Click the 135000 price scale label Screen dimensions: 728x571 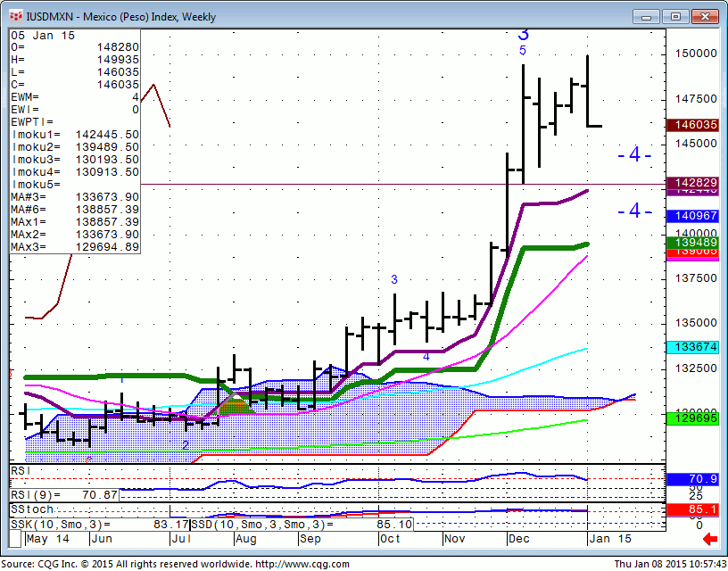(x=696, y=323)
